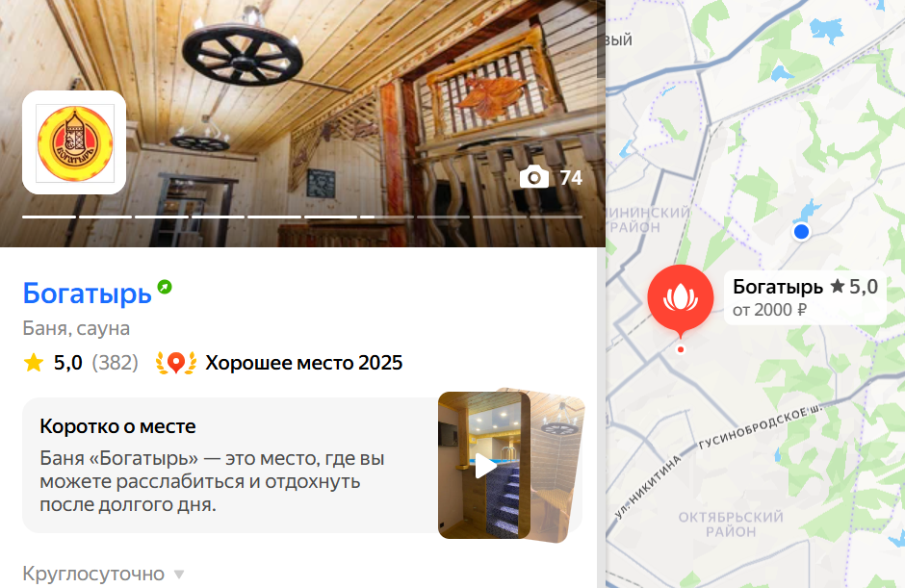Image resolution: width=905 pixels, height=588 pixels.
Task: Open the 382 reviews count
Action: coord(116,363)
